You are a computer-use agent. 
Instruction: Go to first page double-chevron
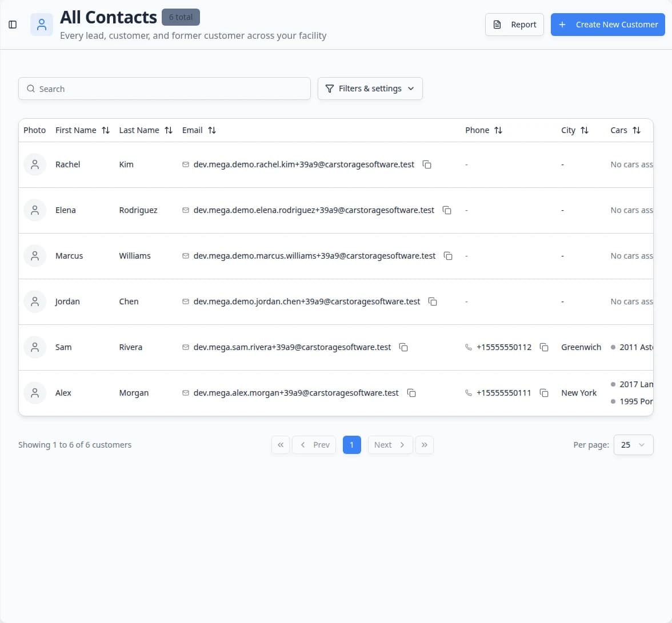tap(281, 445)
